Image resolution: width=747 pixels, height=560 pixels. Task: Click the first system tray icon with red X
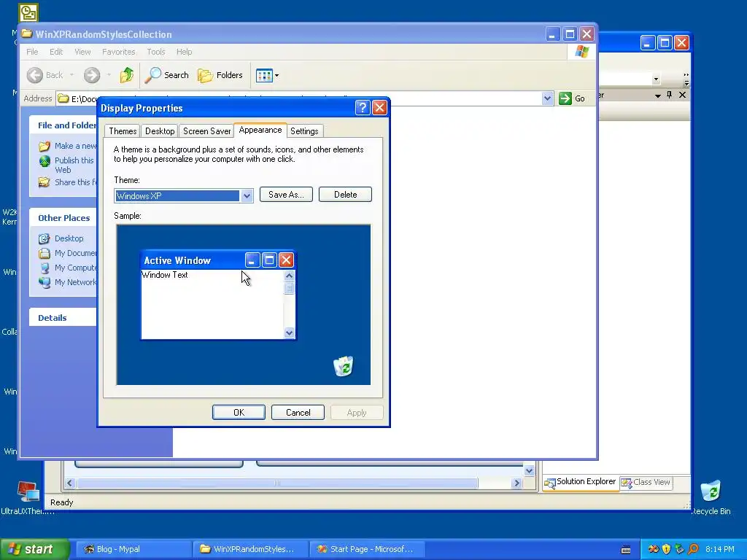(654, 549)
